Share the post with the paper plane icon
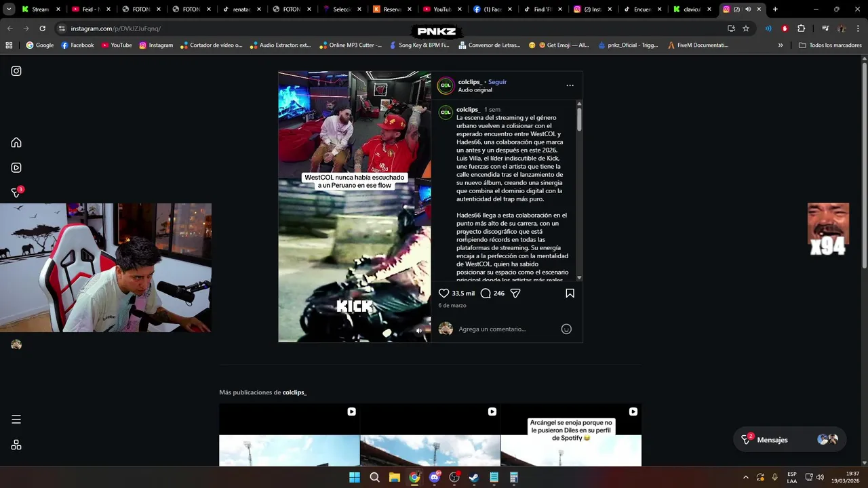Viewport: 868px width, 488px height. pyautogui.click(x=515, y=293)
